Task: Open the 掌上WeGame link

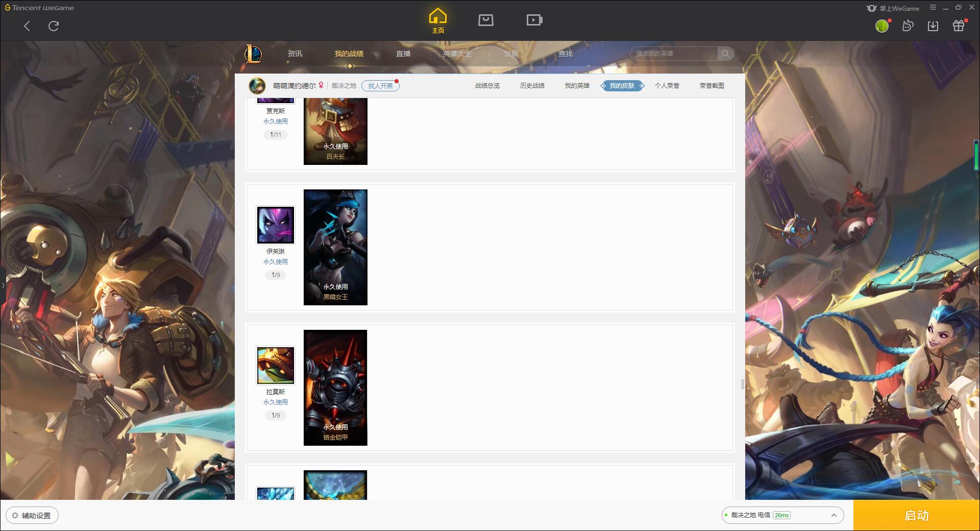Action: pos(893,8)
